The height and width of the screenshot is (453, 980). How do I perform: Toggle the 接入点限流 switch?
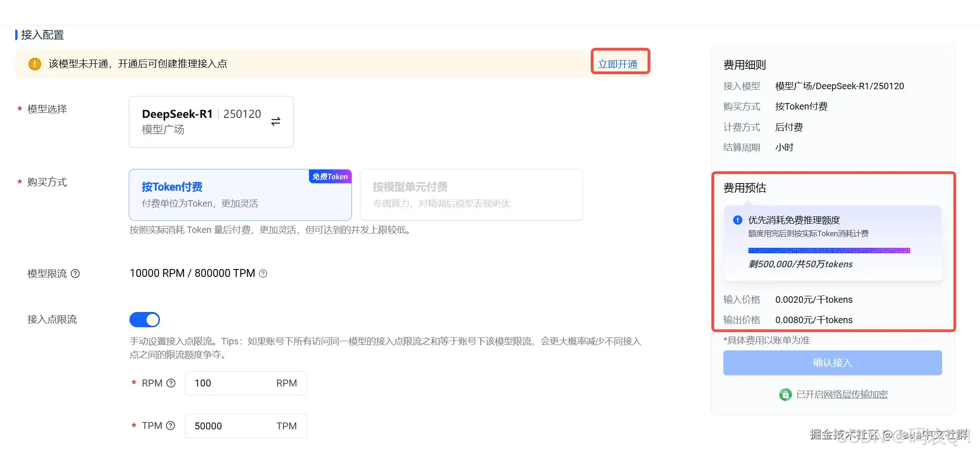[x=145, y=319]
